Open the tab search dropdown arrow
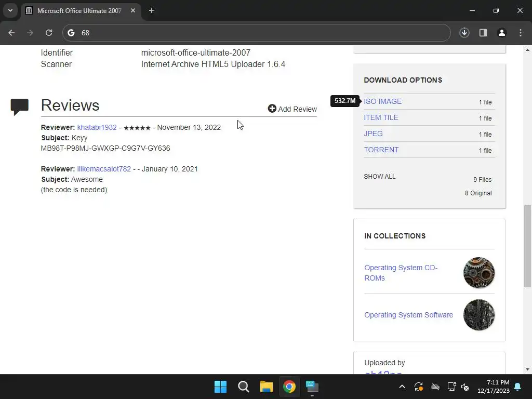The width and height of the screenshot is (532, 399). pos(10,10)
